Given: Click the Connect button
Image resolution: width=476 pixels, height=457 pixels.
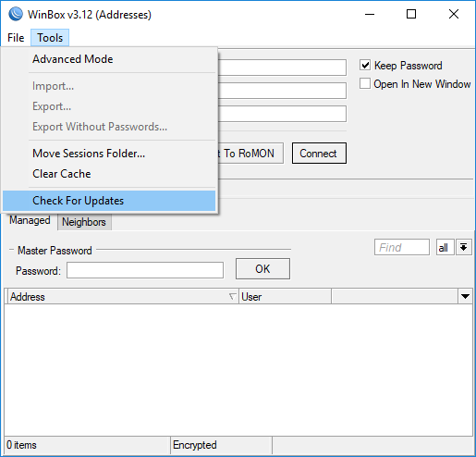Looking at the screenshot, I should pos(319,154).
